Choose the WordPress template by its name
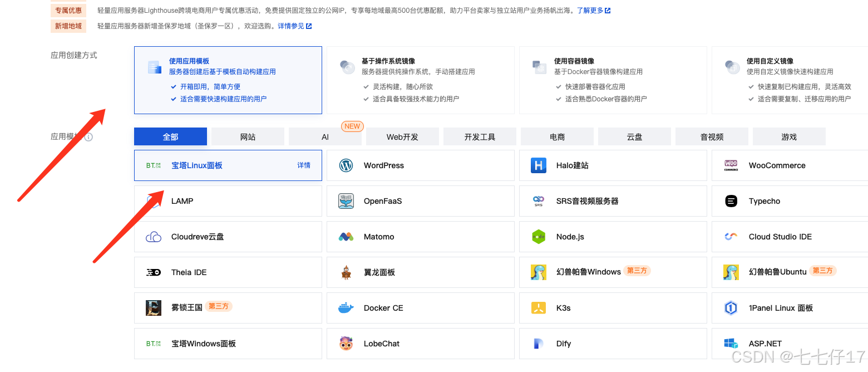Image resolution: width=868 pixels, height=372 pixels. click(x=384, y=165)
